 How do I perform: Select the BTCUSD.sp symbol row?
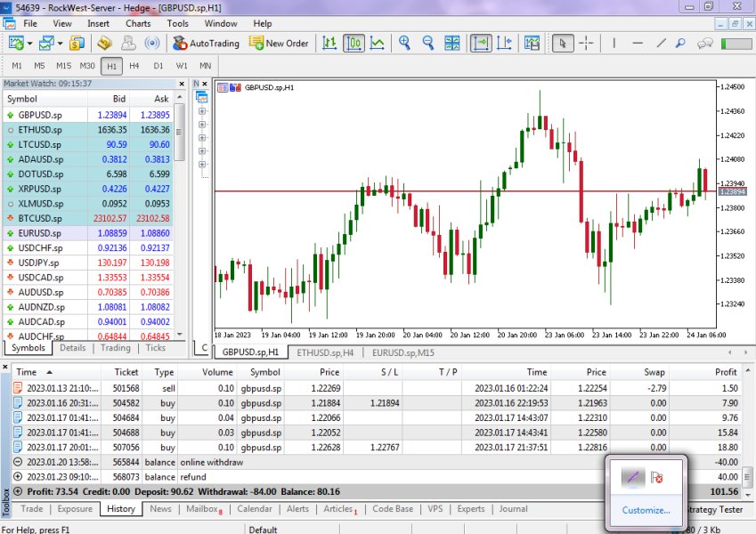(88, 218)
